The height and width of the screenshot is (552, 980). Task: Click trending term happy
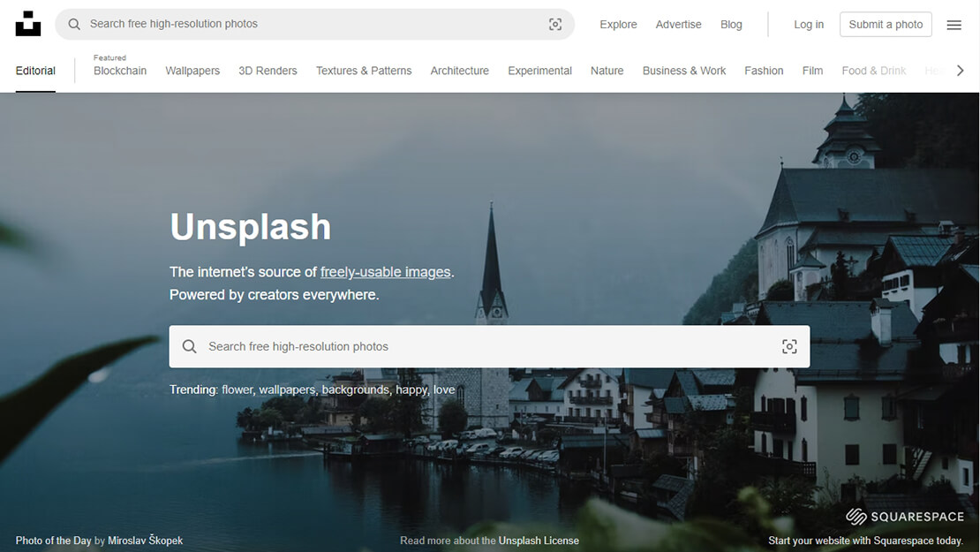tap(411, 389)
